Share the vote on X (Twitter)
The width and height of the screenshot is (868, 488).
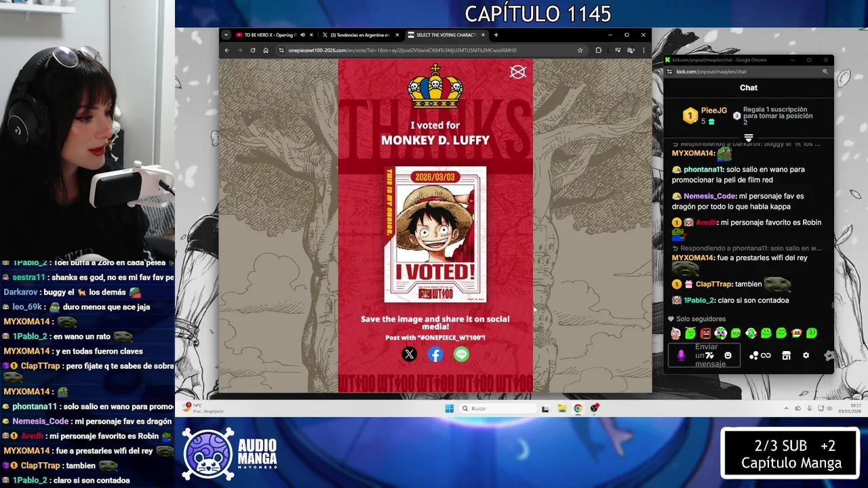tap(409, 354)
